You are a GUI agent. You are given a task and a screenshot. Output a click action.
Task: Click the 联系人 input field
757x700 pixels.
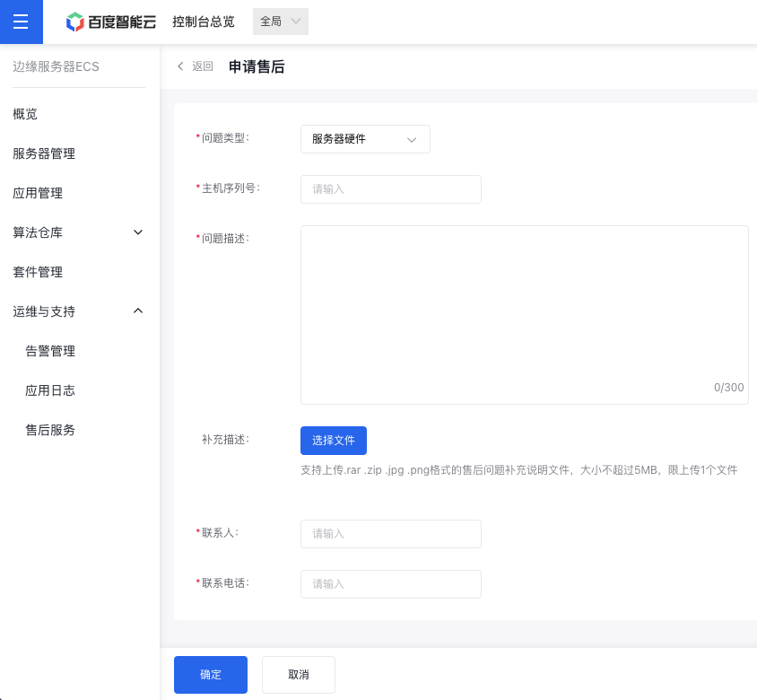(391, 534)
